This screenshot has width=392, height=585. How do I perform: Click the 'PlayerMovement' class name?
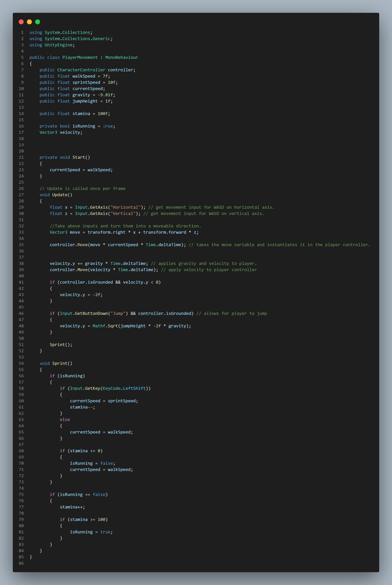(80, 57)
